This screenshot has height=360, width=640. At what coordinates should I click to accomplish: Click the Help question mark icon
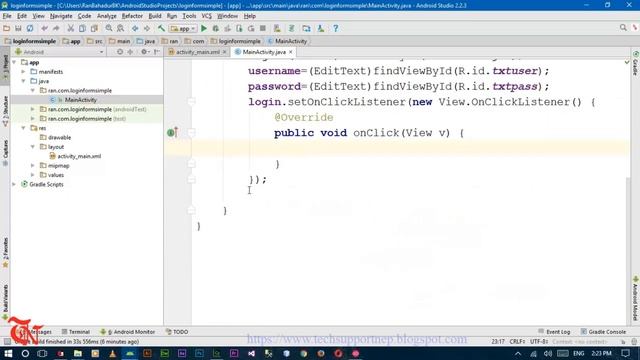coord(336,28)
